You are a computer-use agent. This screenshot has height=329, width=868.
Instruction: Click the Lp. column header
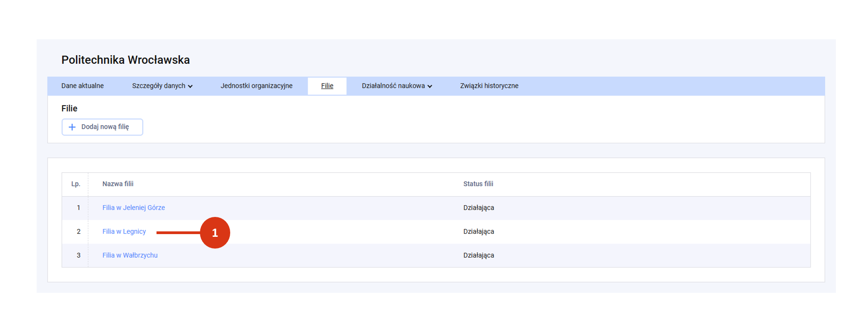point(76,184)
